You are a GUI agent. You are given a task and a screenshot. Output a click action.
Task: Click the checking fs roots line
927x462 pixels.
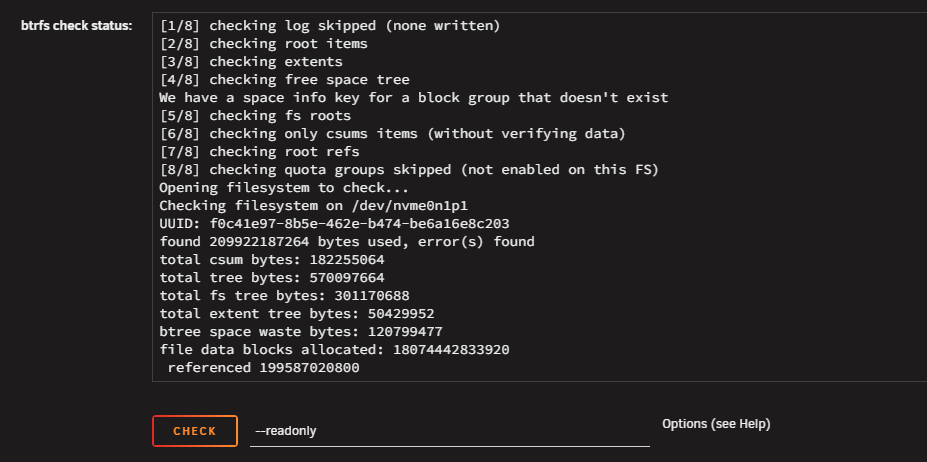[x=255, y=115]
